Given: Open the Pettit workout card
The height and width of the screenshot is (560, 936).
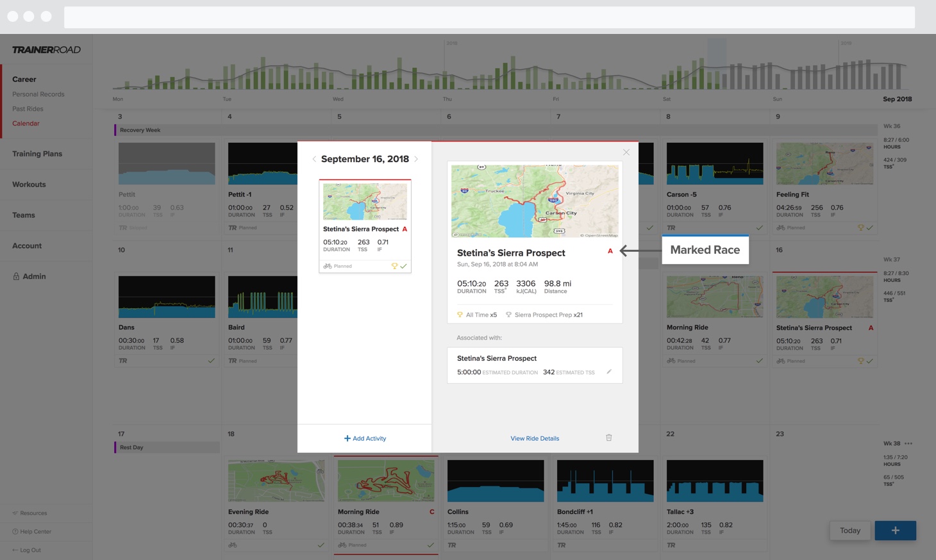Looking at the screenshot, I should coord(167,186).
